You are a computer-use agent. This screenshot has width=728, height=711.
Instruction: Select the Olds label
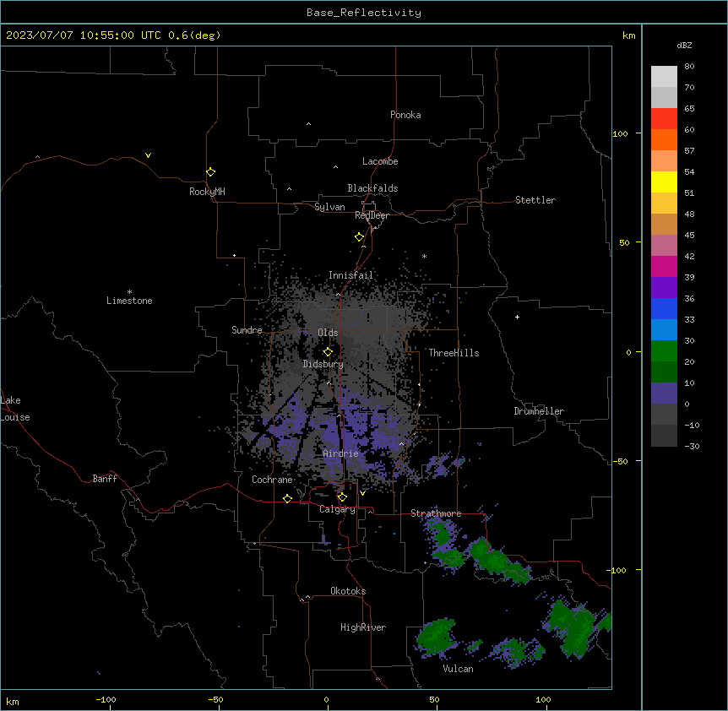click(x=328, y=333)
